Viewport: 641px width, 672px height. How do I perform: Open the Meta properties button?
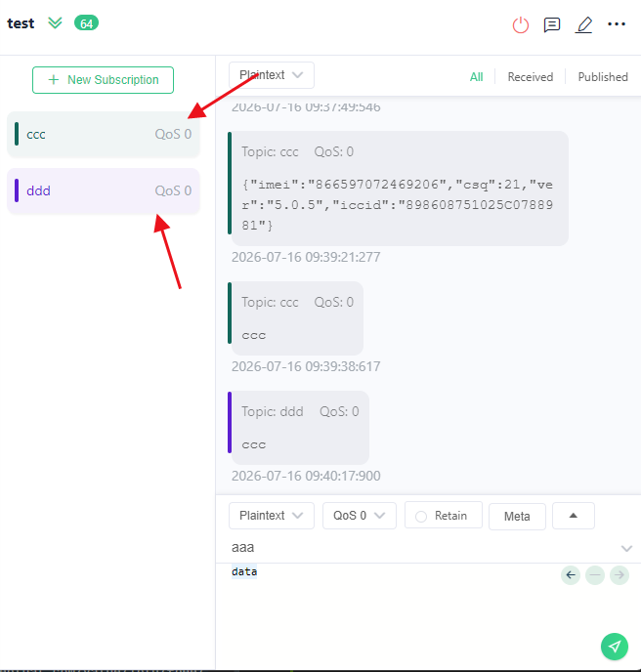(x=517, y=517)
